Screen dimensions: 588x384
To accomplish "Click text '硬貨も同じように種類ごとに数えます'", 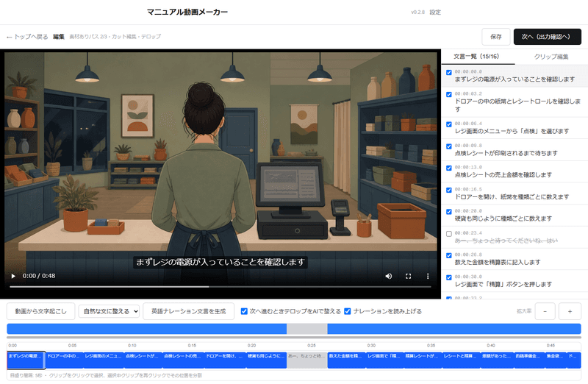I will (503, 218).
